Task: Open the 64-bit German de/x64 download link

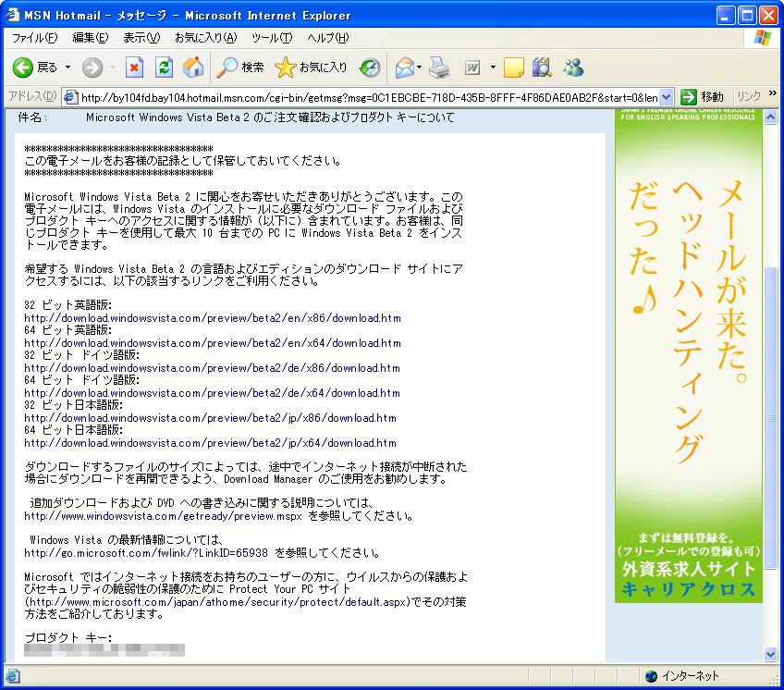Action: click(x=212, y=393)
